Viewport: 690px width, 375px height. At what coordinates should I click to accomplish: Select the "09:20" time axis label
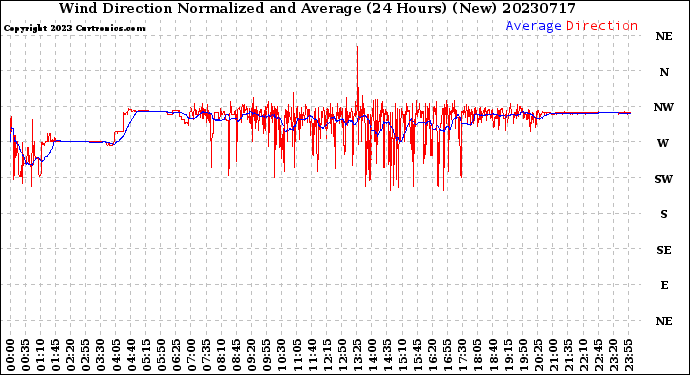[x=252, y=355]
